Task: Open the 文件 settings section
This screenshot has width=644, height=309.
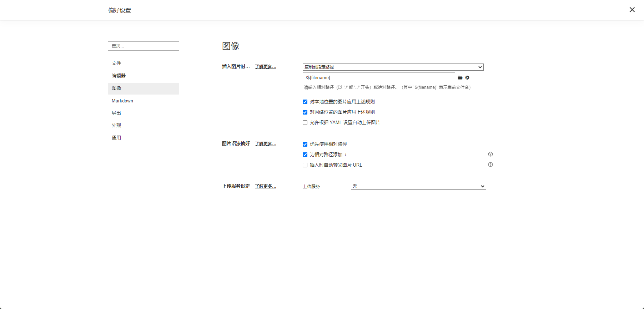Action: pos(116,63)
